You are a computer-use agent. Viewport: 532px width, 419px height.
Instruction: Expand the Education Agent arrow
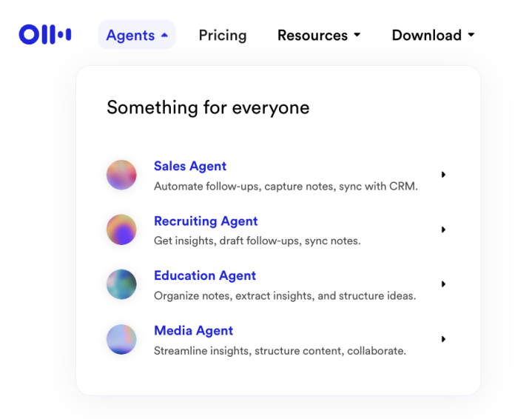tap(443, 284)
